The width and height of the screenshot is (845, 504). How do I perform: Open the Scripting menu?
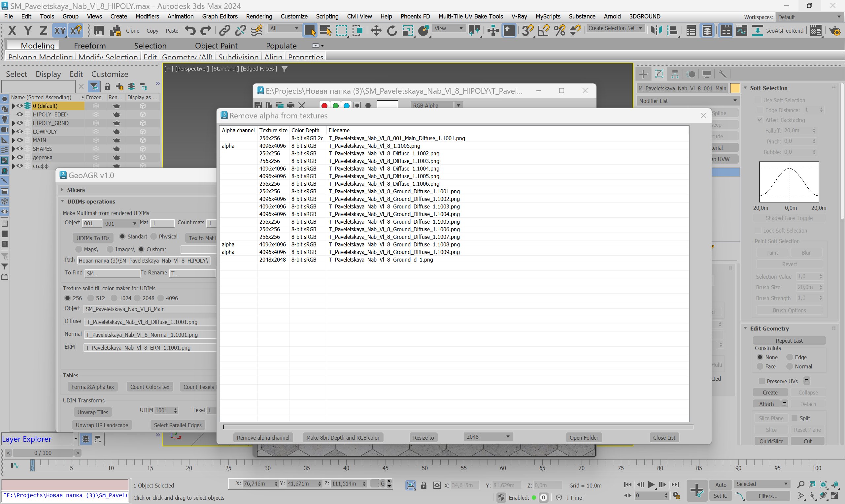click(x=327, y=16)
